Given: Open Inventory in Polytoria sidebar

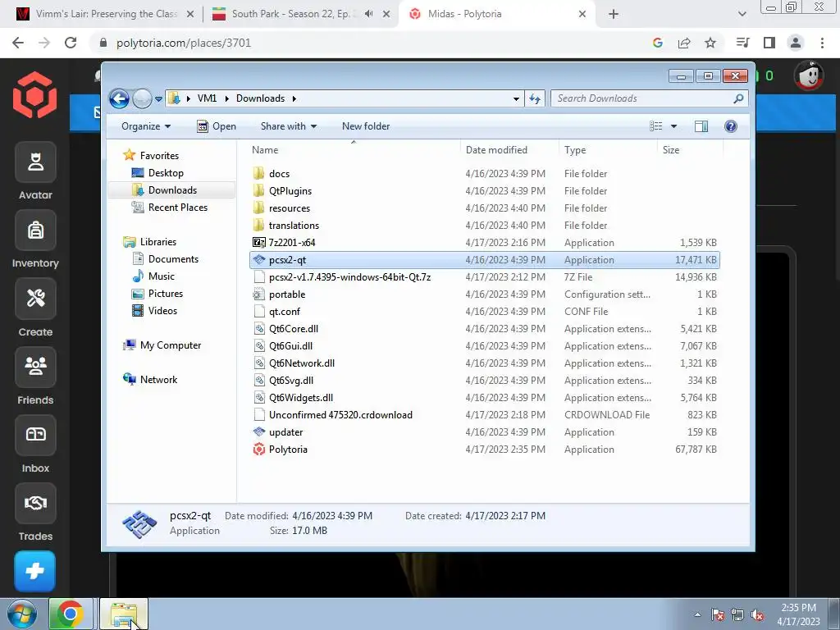Looking at the screenshot, I should click(35, 231).
